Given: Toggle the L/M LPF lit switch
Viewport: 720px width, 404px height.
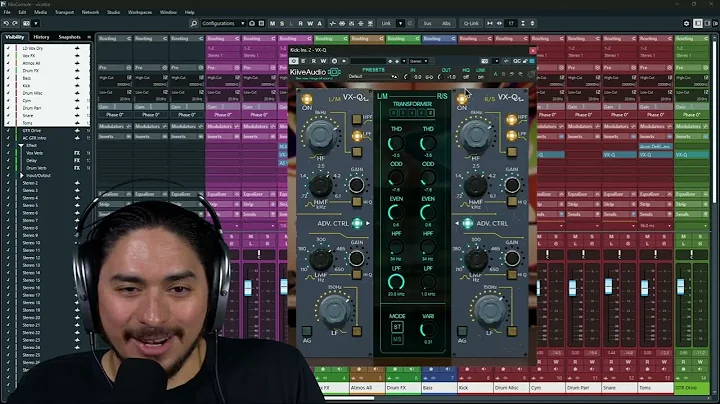Looking at the screenshot, I should pyautogui.click(x=357, y=136).
